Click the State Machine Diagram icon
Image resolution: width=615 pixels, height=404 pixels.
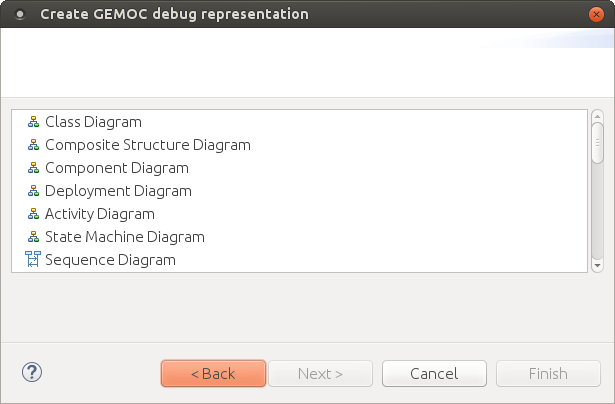point(33,237)
